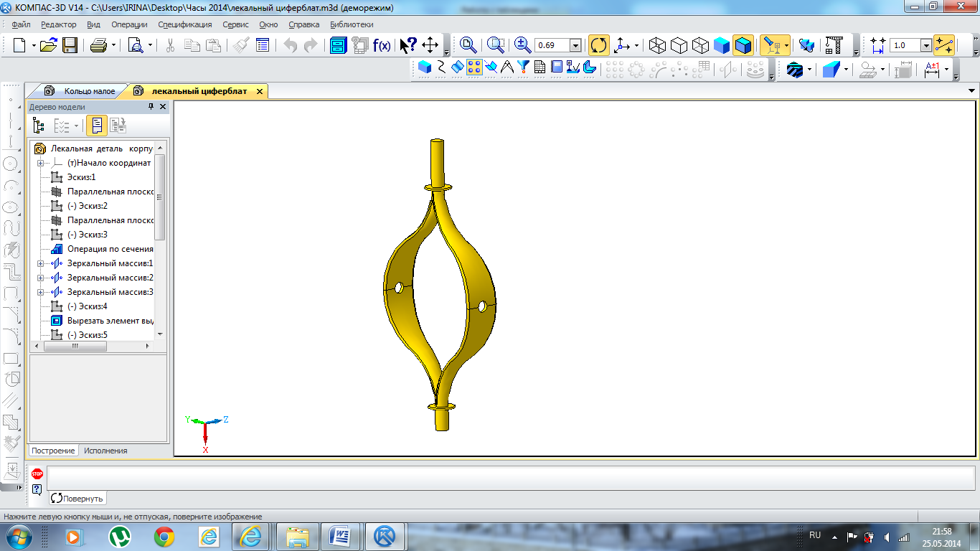The width and height of the screenshot is (980, 551).
Task: Expand the Зеркальный массив:1 tree node
Action: [x=41, y=263]
